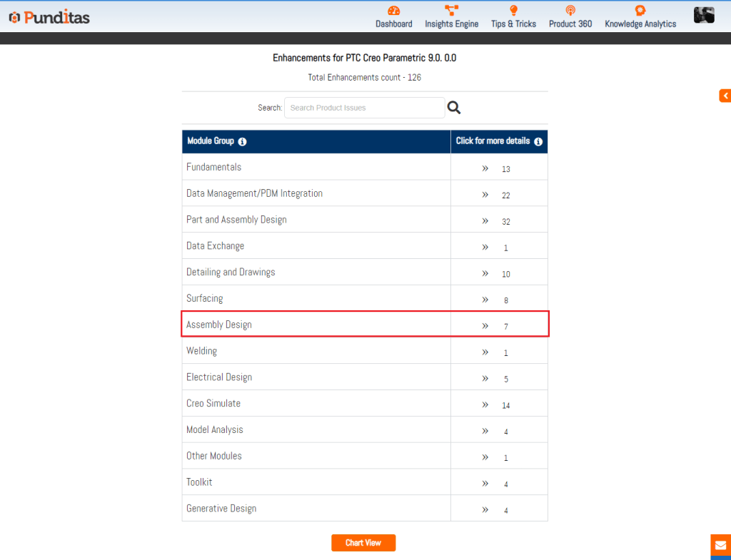731x560 pixels.
Task: Open Product 360 icon
Action: pos(570,11)
